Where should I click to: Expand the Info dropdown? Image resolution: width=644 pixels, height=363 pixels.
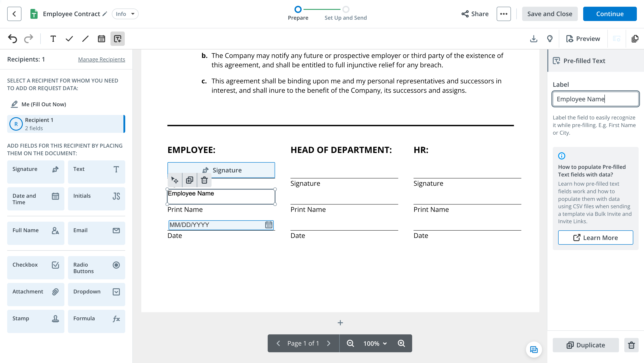pyautogui.click(x=125, y=14)
